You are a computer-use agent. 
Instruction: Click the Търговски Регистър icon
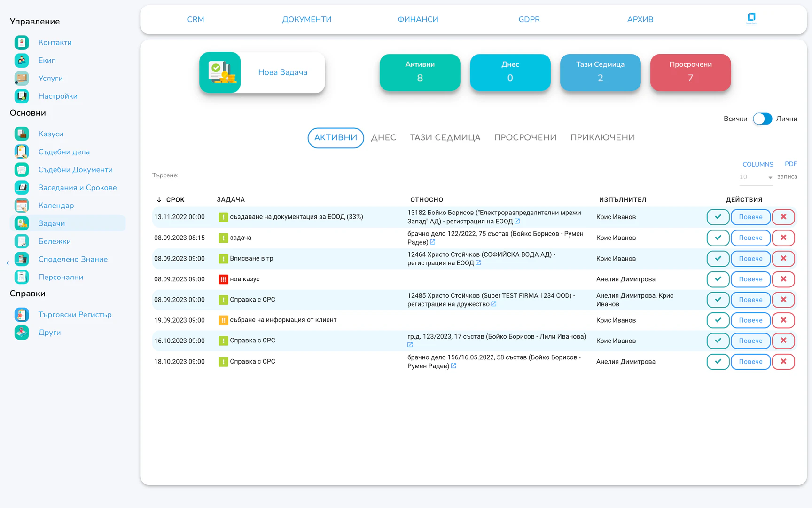[x=22, y=315]
